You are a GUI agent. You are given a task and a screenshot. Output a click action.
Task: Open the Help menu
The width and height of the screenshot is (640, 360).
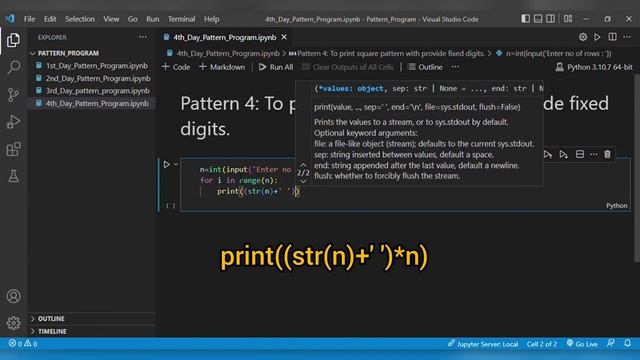tap(211, 19)
